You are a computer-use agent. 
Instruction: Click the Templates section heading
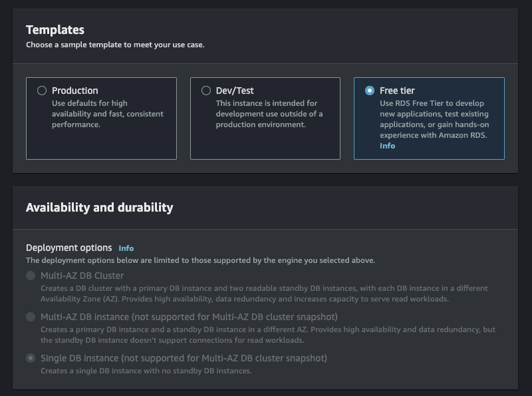55,30
